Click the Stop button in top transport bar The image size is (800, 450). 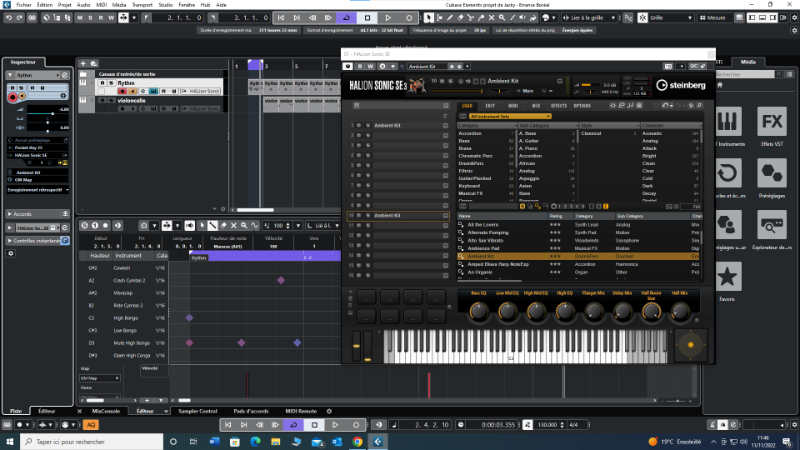coord(367,18)
